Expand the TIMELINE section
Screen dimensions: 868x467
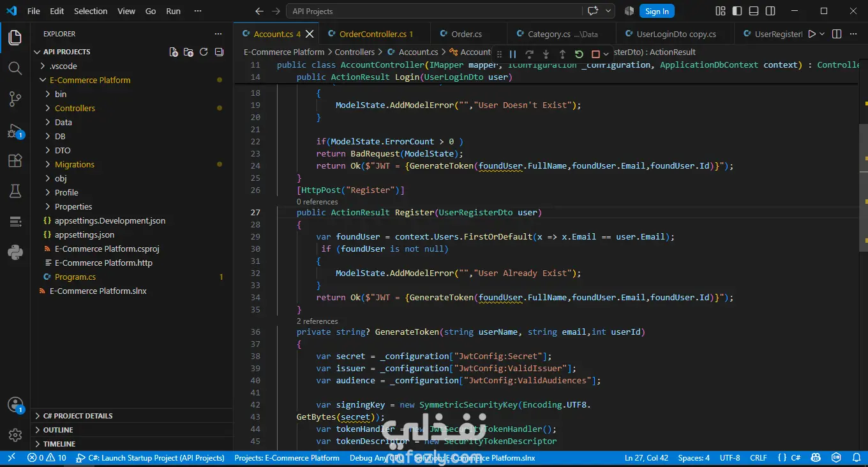click(x=131, y=444)
